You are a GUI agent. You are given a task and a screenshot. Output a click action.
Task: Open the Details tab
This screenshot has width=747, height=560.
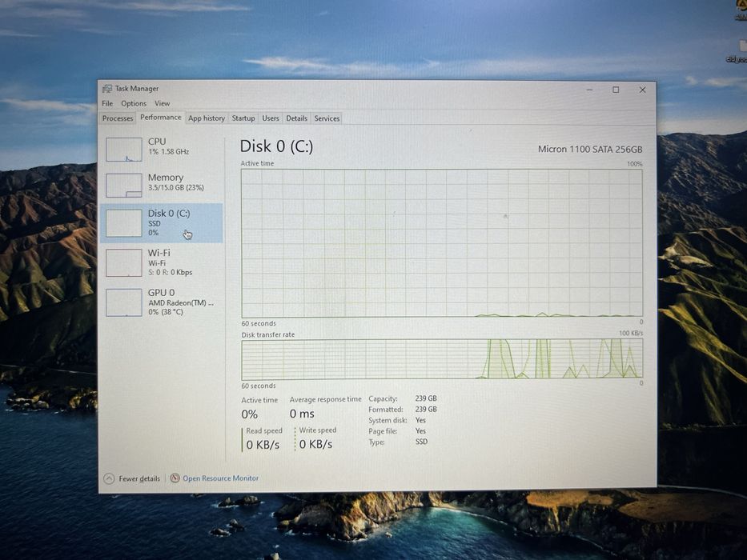pyautogui.click(x=296, y=118)
